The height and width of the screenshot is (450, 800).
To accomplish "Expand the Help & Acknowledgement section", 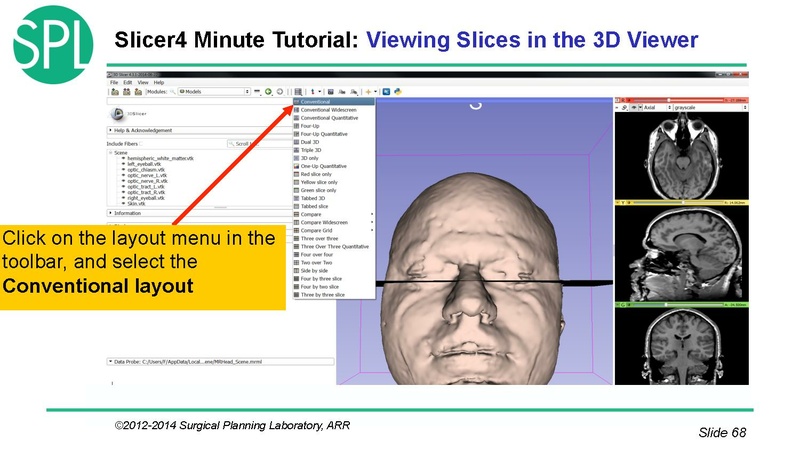I will [x=199, y=131].
